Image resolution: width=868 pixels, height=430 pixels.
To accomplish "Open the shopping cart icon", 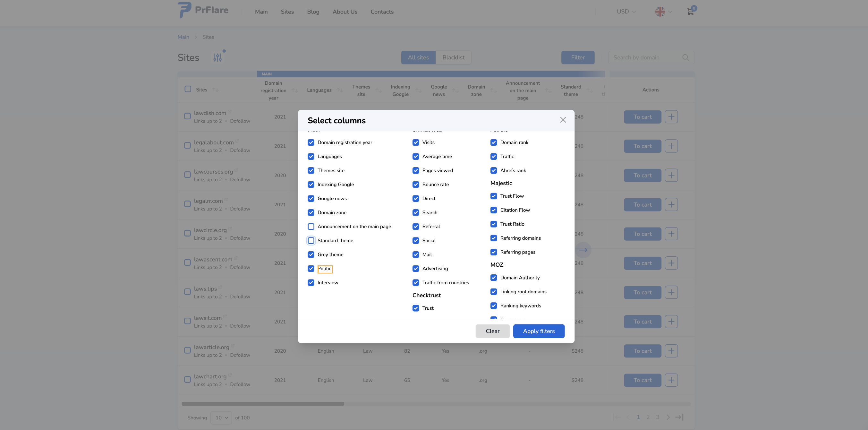I will [x=690, y=12].
